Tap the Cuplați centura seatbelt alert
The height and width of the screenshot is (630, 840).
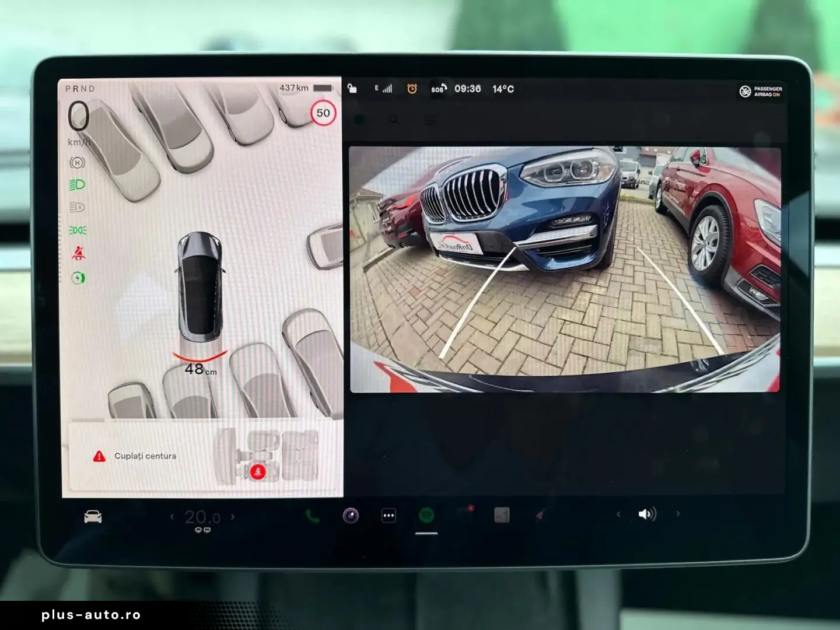[x=145, y=456]
